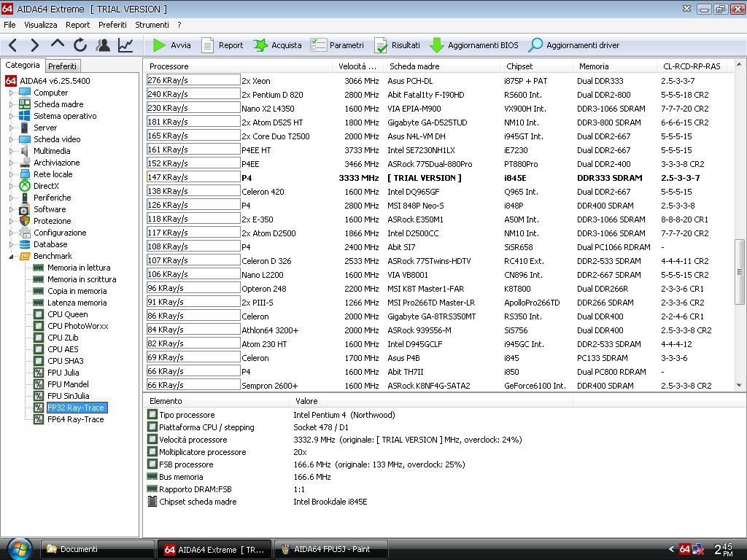Click the graph chart toolbar icon
The height and width of the screenshot is (560, 747).
click(125, 45)
